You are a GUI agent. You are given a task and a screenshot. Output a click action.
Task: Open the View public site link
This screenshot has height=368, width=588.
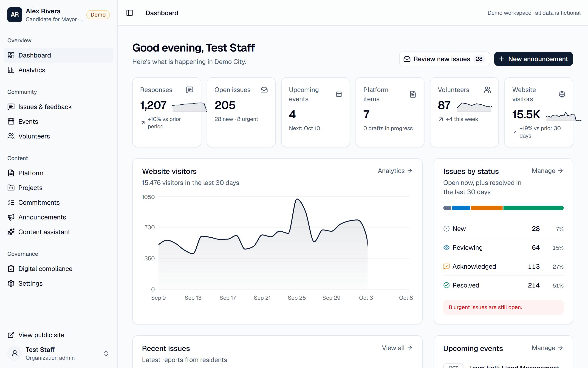[x=59, y=335]
